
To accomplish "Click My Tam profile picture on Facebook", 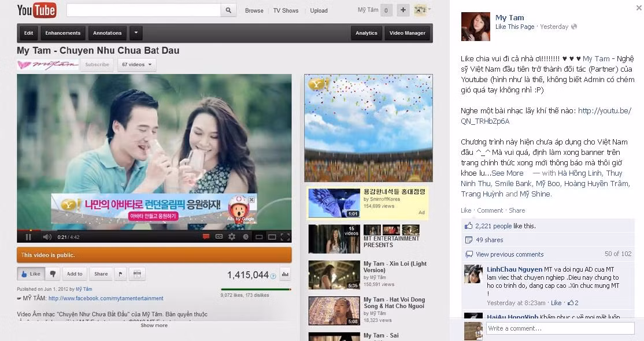I will [x=476, y=27].
